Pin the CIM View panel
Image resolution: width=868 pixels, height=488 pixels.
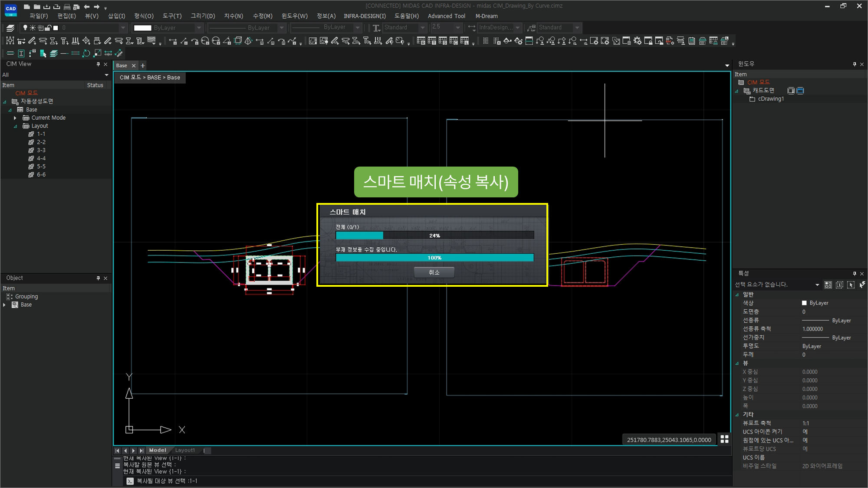coord(98,64)
